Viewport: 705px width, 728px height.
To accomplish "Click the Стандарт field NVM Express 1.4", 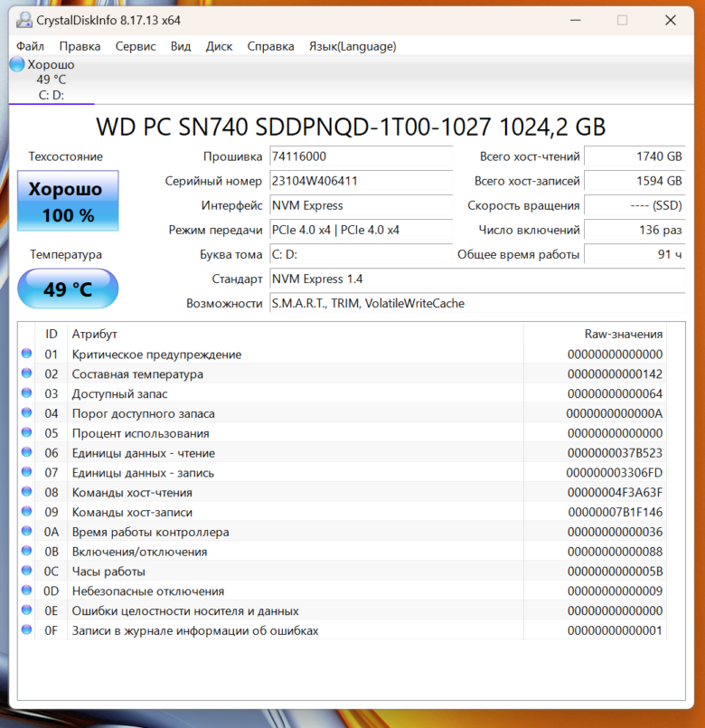I will (x=477, y=279).
